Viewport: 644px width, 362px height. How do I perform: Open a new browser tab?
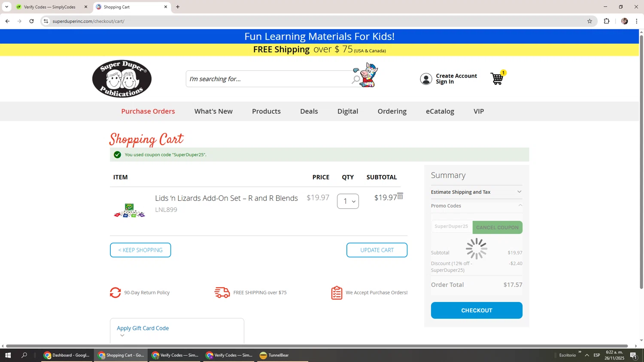178,7
